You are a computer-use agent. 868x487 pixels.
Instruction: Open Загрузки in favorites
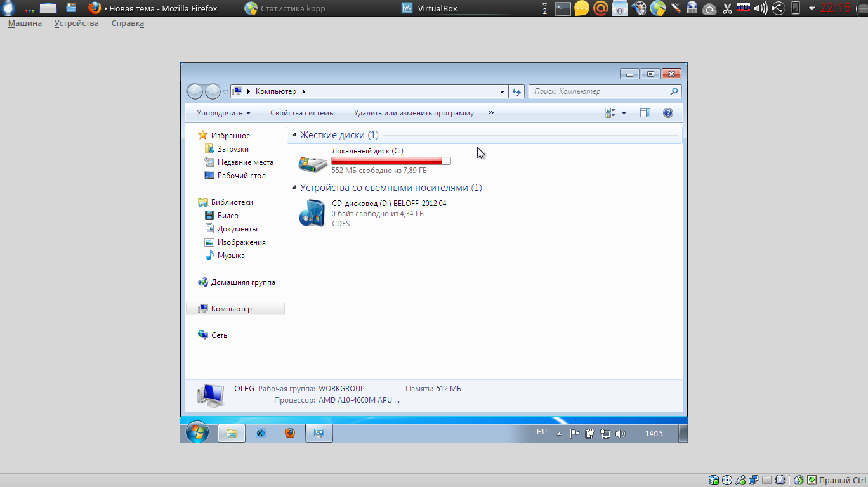233,148
